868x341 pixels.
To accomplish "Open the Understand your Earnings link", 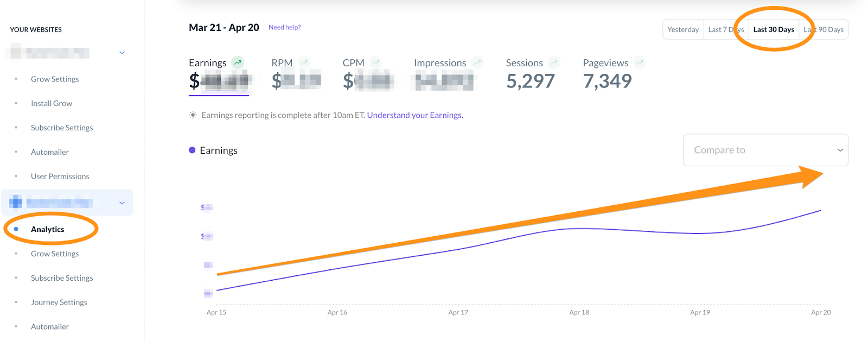I will (x=415, y=115).
